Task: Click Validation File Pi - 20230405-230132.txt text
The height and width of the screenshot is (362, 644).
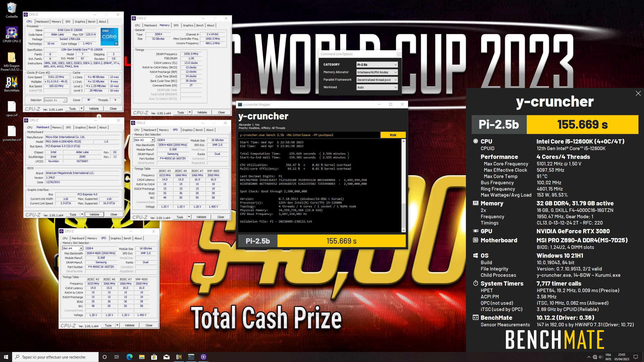Action: click(276, 221)
